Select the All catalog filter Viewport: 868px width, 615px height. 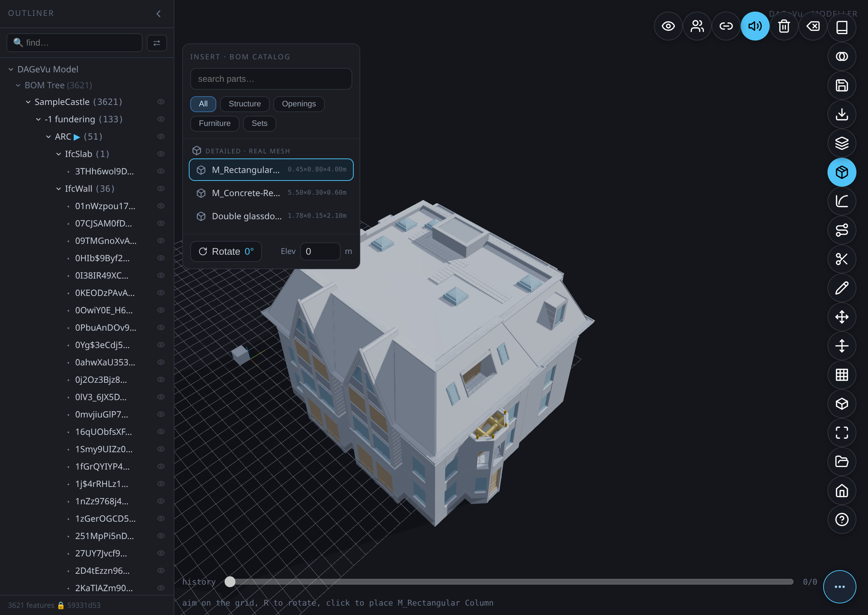tap(203, 104)
